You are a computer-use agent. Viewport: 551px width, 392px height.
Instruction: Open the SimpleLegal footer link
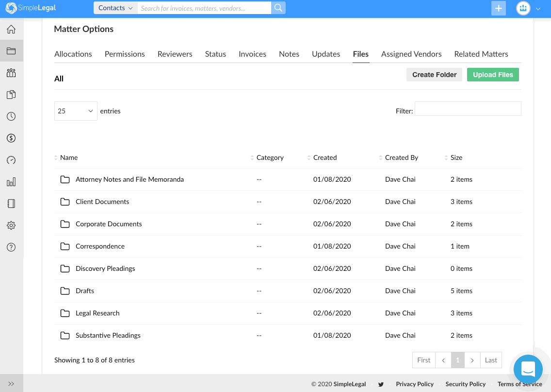coord(350,384)
